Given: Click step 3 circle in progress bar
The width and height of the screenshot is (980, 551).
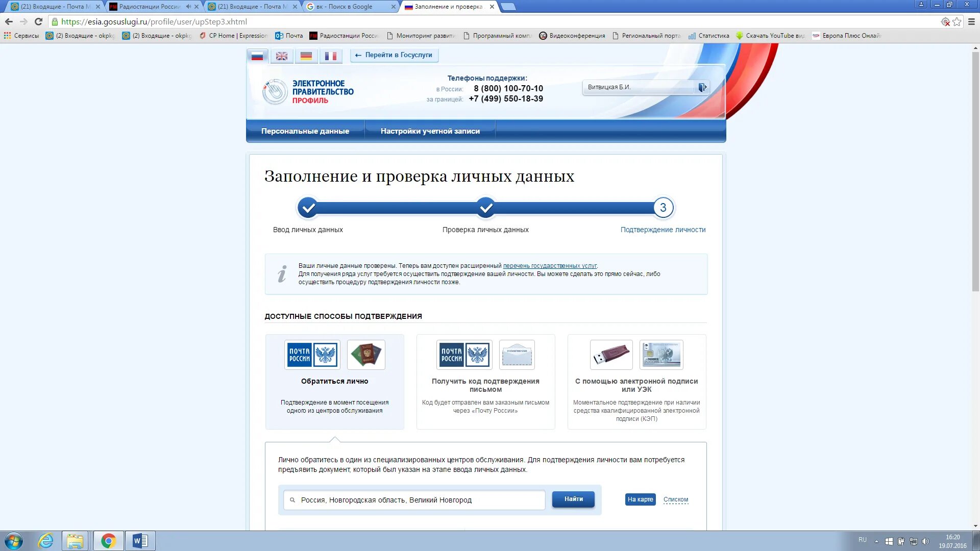Looking at the screenshot, I should tap(663, 208).
